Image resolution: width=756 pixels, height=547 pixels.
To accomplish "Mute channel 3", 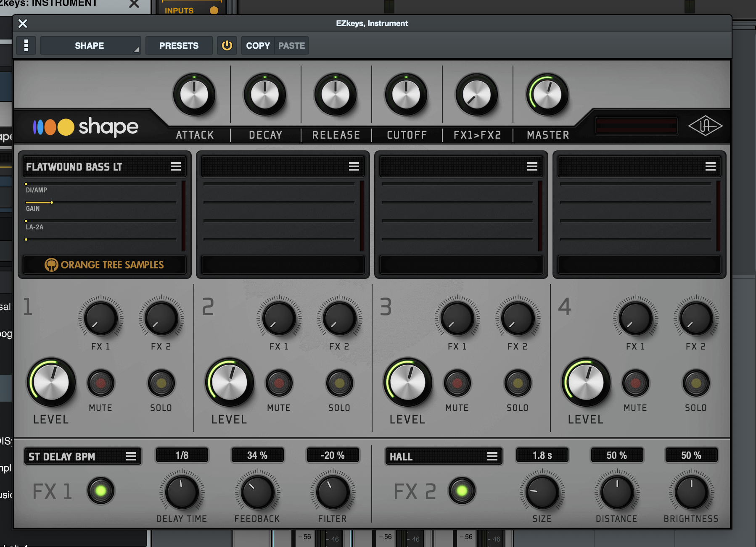I will pos(457,383).
